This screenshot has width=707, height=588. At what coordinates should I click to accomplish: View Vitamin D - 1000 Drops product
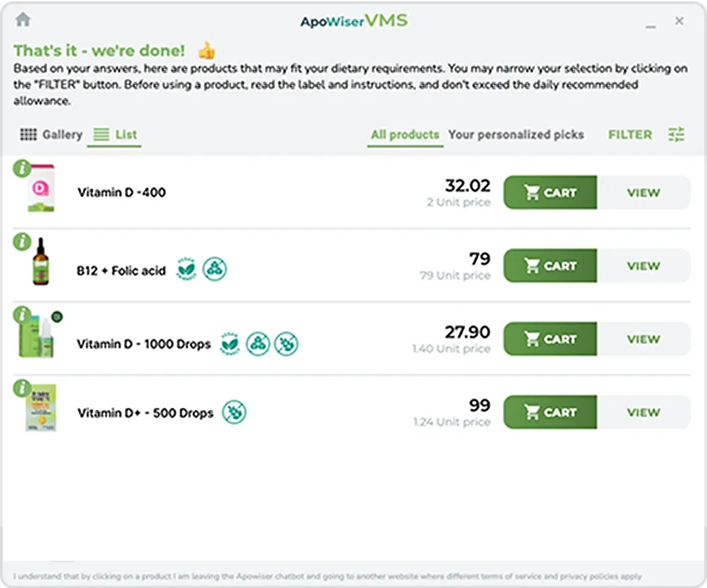[x=643, y=339]
